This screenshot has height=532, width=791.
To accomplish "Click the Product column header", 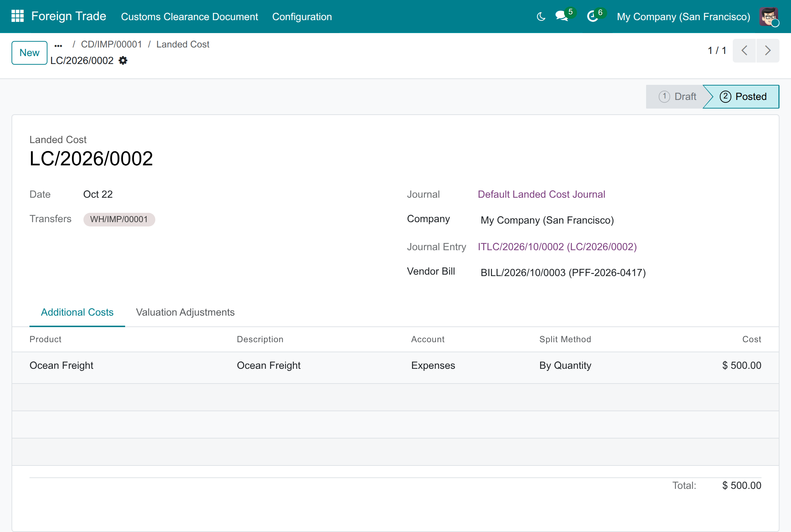I will tap(45, 339).
